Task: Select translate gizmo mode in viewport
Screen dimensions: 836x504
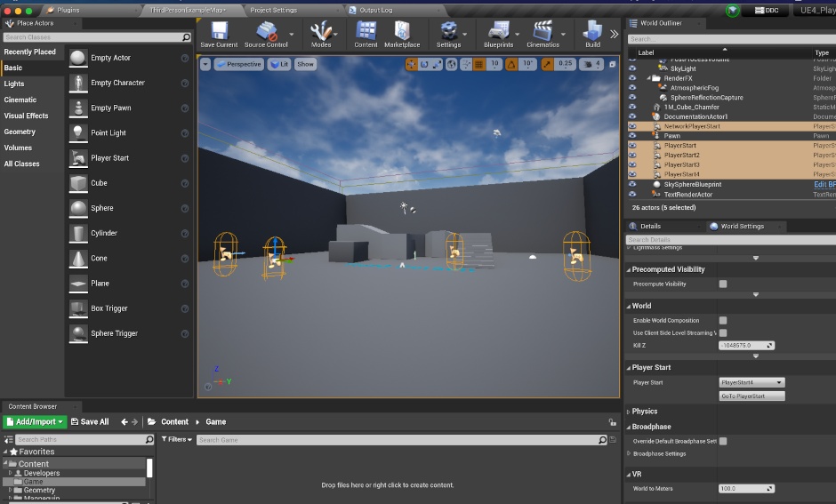Action: pyautogui.click(x=411, y=64)
